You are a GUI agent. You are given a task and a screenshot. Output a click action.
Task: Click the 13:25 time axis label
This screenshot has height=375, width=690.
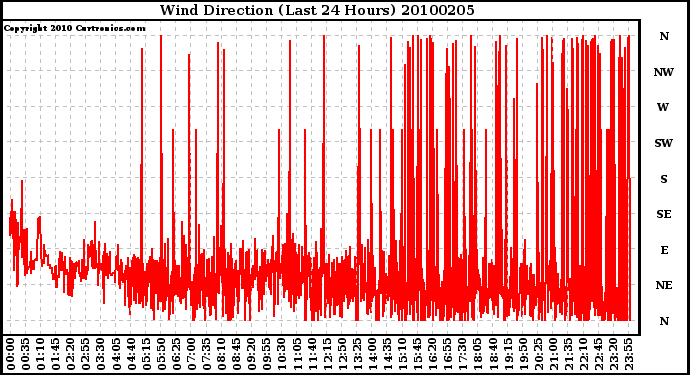point(357,355)
